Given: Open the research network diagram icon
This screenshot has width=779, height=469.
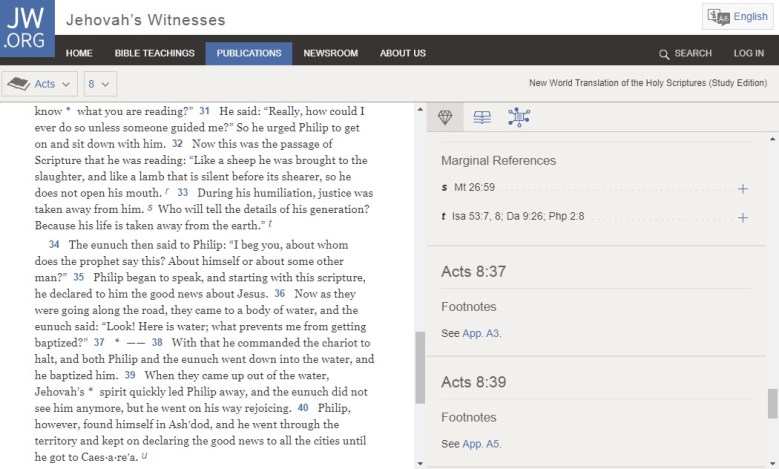Looking at the screenshot, I should pos(518,117).
